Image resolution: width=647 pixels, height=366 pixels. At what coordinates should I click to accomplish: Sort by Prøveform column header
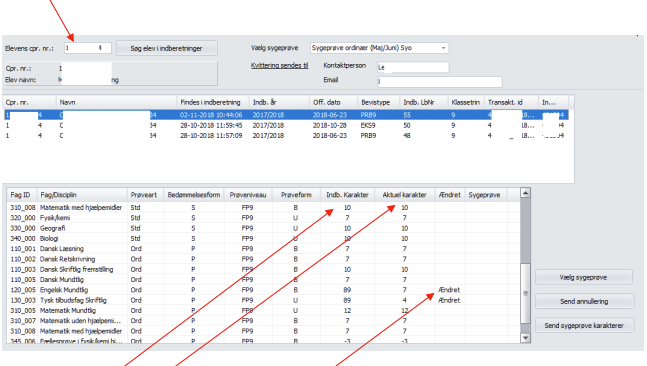[x=296, y=195]
